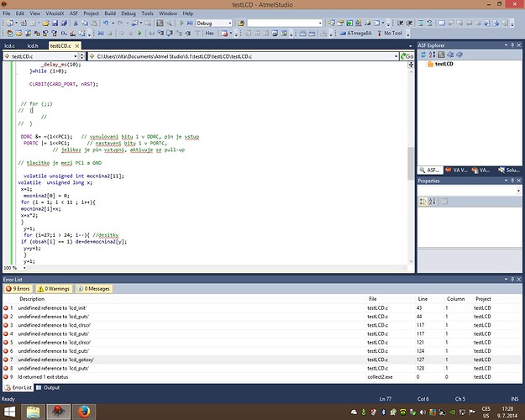Click the ATmega8A device button

[x=355, y=33]
